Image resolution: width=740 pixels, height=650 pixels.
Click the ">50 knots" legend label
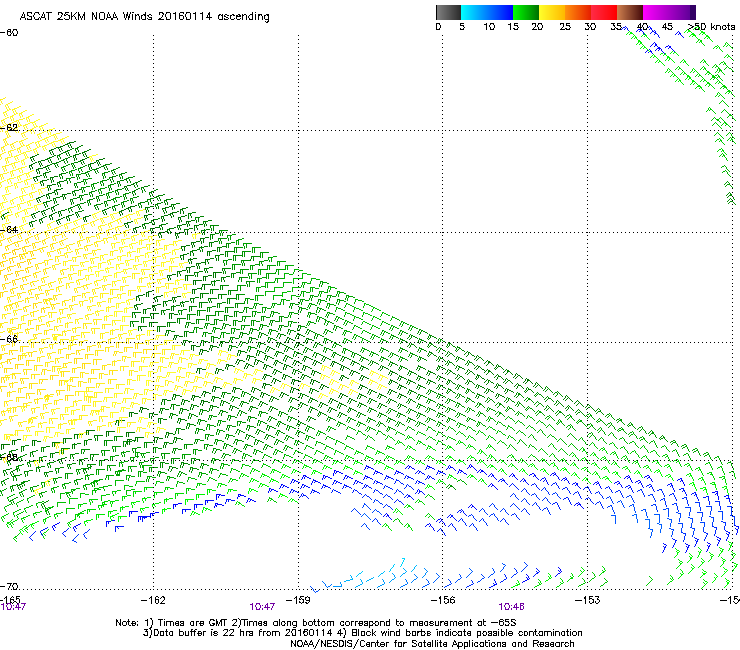coord(711,27)
